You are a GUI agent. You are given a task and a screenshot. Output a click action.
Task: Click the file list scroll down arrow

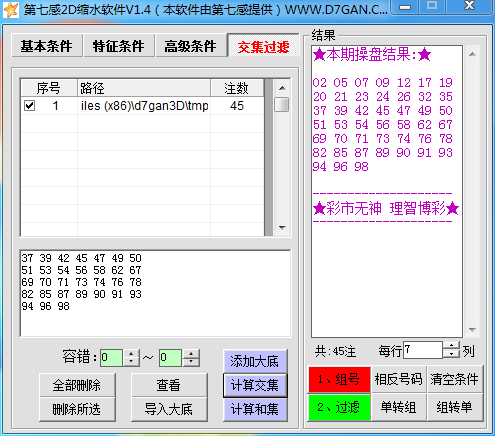pyautogui.click(x=282, y=228)
